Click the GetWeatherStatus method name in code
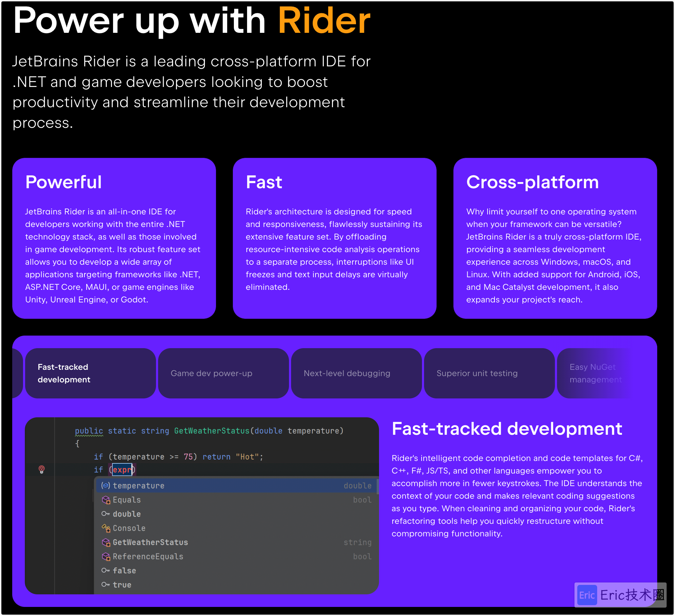Screen dimensions: 675x616 [212, 431]
